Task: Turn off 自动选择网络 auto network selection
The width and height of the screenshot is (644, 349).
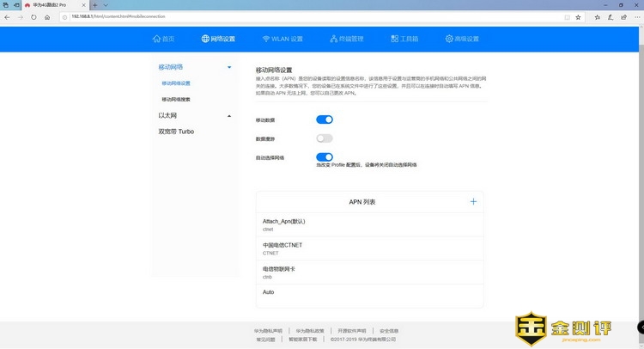Action: [324, 157]
